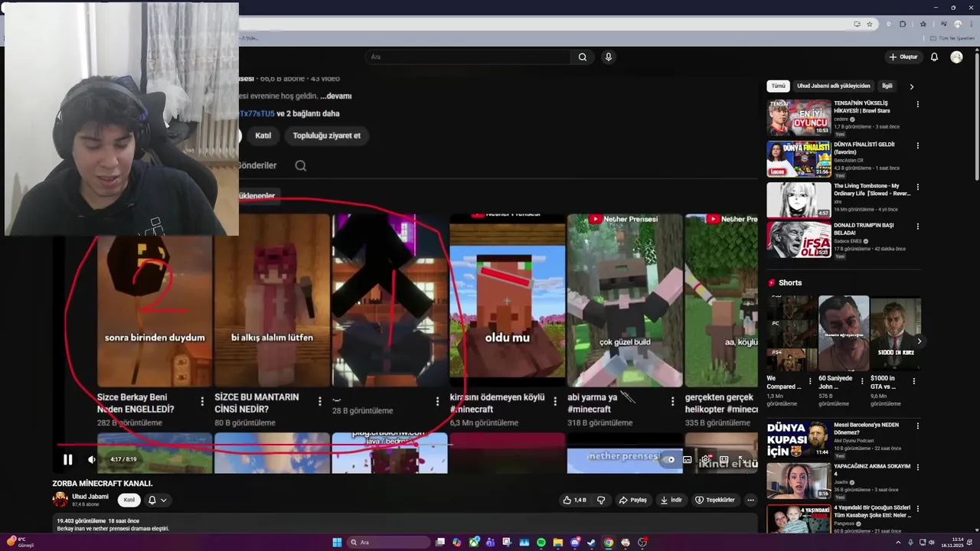Image resolution: width=980 pixels, height=551 pixels.
Task: Open options for DÜNYA FİNALİSTİ GELDİ video
Action: 917,145
